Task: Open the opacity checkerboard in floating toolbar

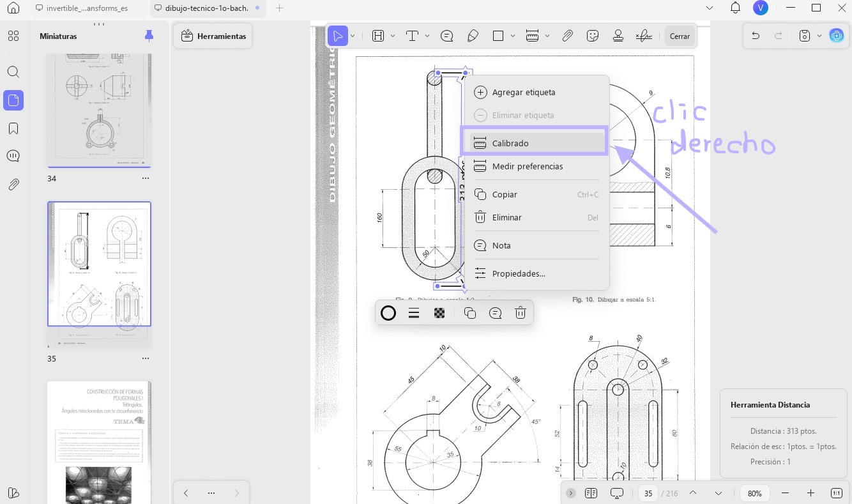Action: pos(439,313)
